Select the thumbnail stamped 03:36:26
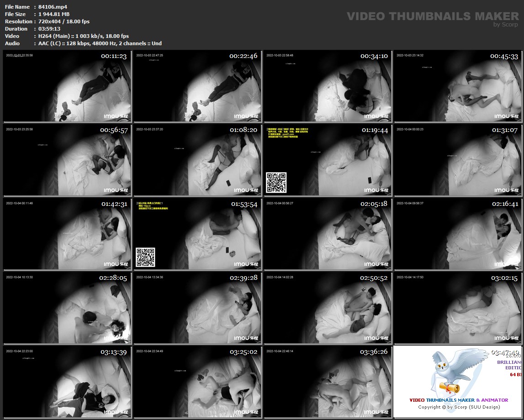 point(328,382)
